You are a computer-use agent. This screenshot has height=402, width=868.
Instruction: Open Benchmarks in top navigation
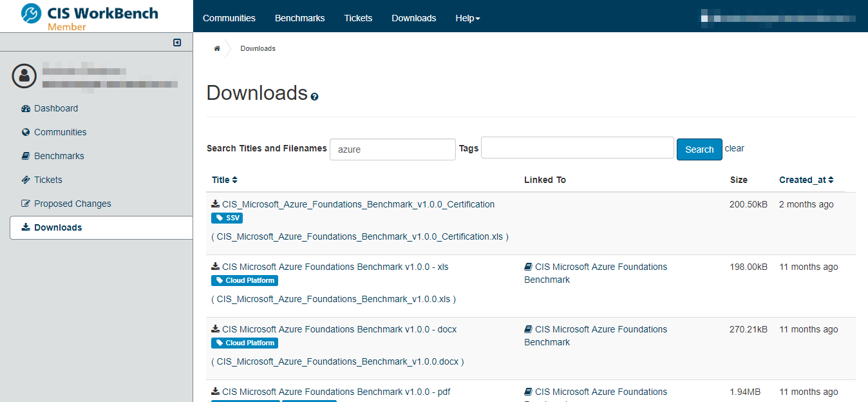pos(299,18)
